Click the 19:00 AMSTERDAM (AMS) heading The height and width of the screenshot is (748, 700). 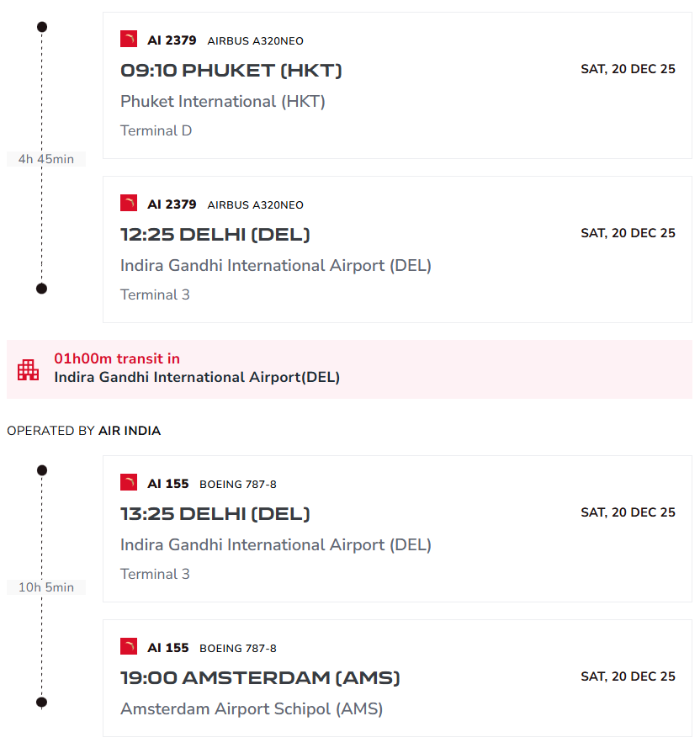tap(260, 678)
